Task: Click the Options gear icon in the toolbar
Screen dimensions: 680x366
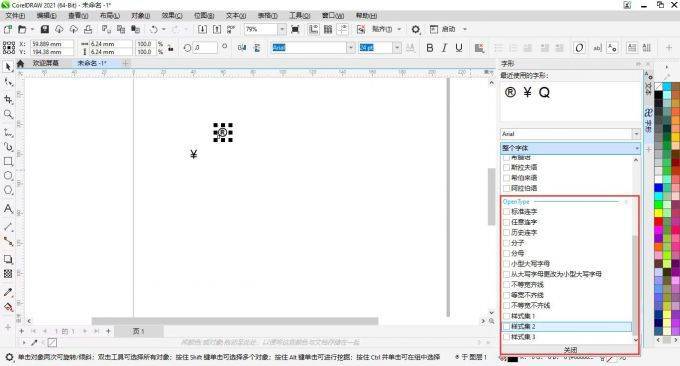Action: pyautogui.click(x=415, y=29)
